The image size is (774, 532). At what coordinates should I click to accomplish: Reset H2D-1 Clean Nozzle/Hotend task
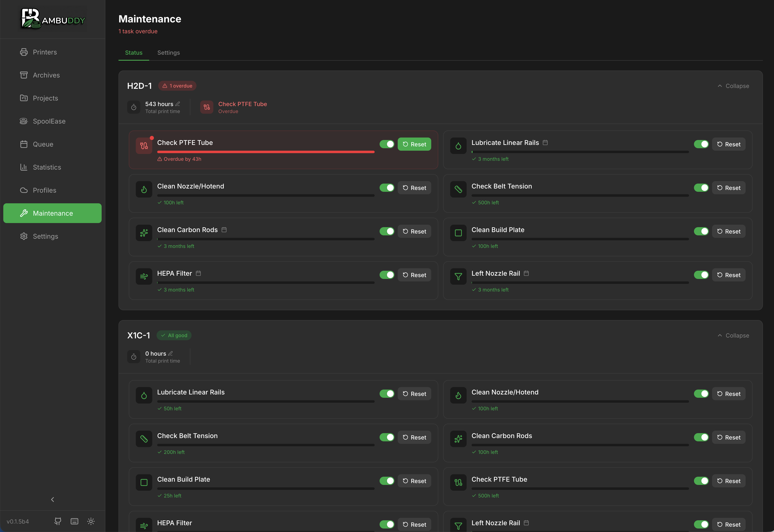pyautogui.click(x=414, y=188)
